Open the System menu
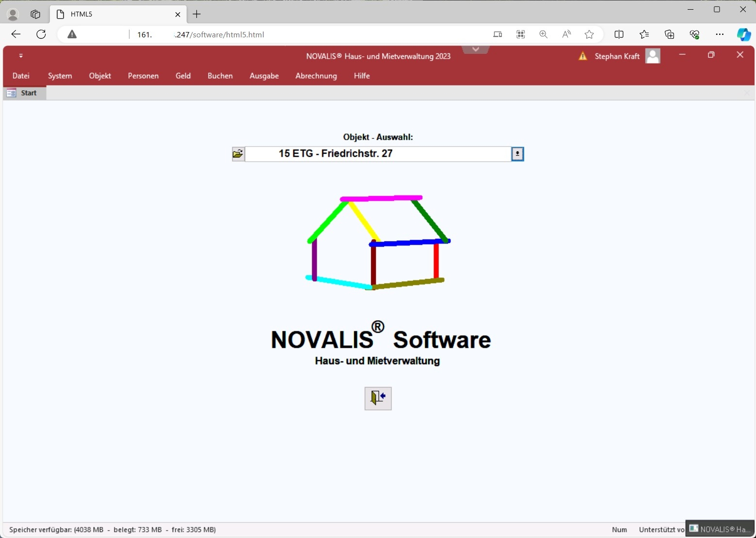Viewport: 756px width, 538px height. (x=60, y=76)
